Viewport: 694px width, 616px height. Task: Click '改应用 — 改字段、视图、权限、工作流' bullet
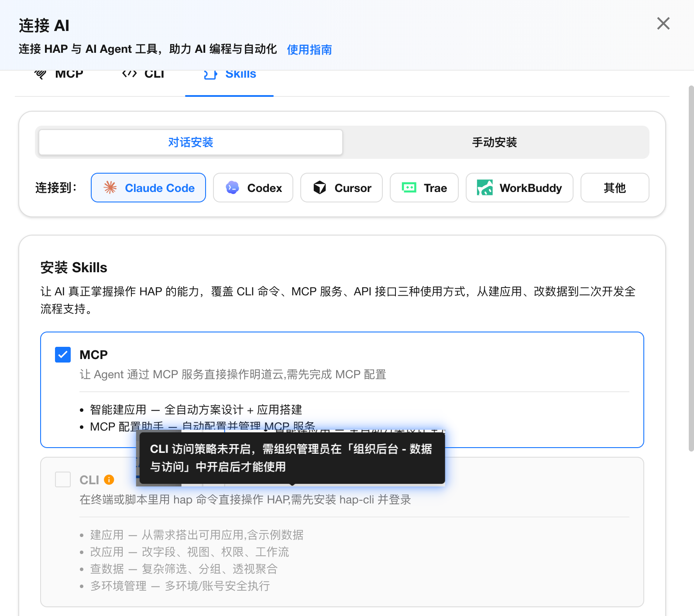(x=189, y=552)
